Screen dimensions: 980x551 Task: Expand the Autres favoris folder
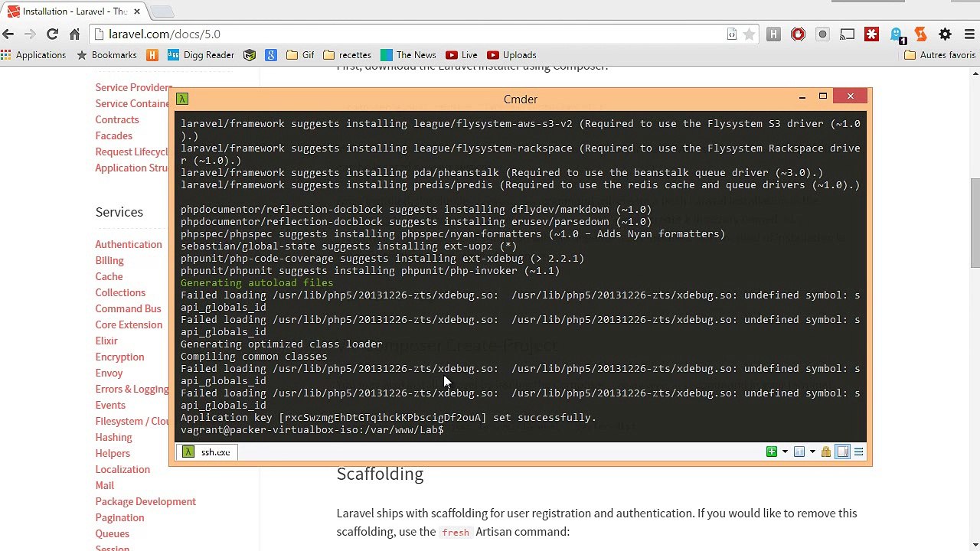[x=939, y=55]
